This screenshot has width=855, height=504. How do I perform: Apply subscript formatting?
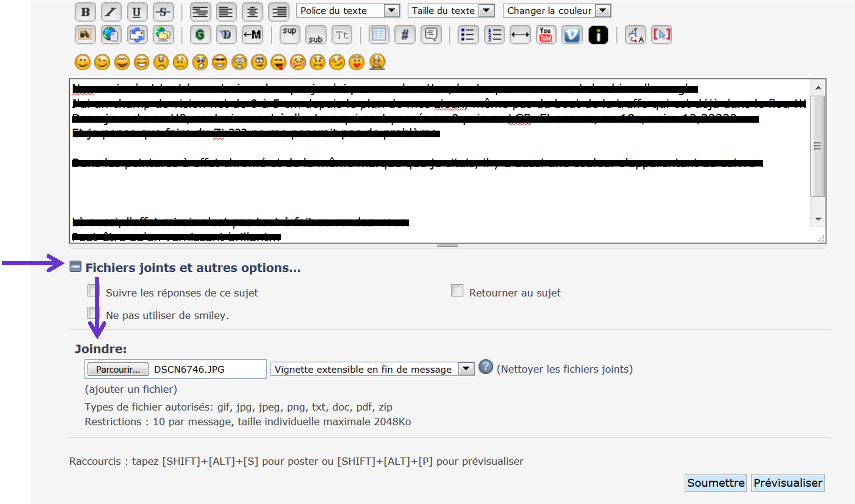[x=316, y=35]
